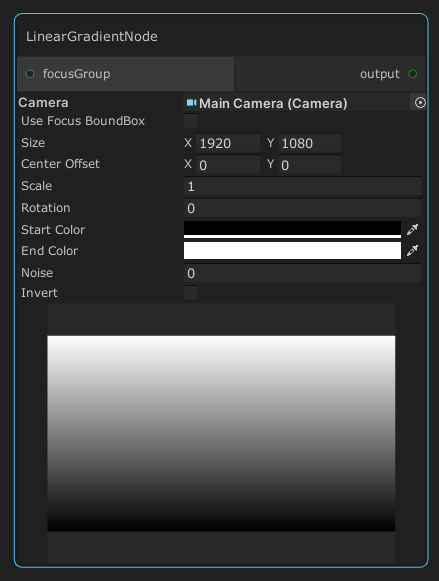Screen dimensions: 439x581
Task: Click the output port label
Action: pos(380,74)
